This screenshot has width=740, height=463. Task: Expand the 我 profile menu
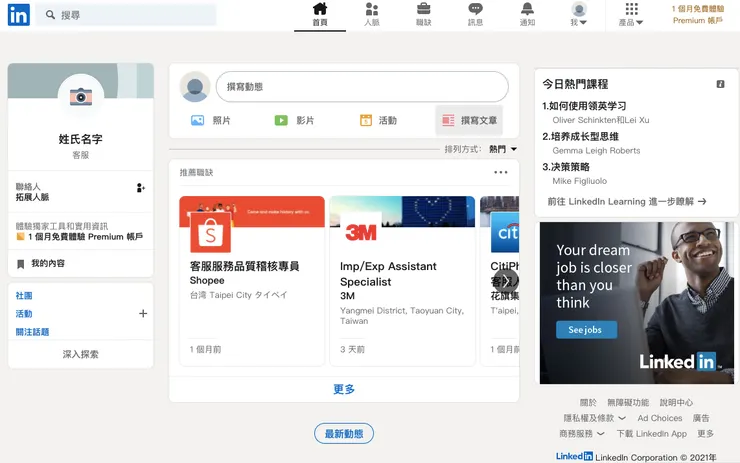[x=579, y=14]
